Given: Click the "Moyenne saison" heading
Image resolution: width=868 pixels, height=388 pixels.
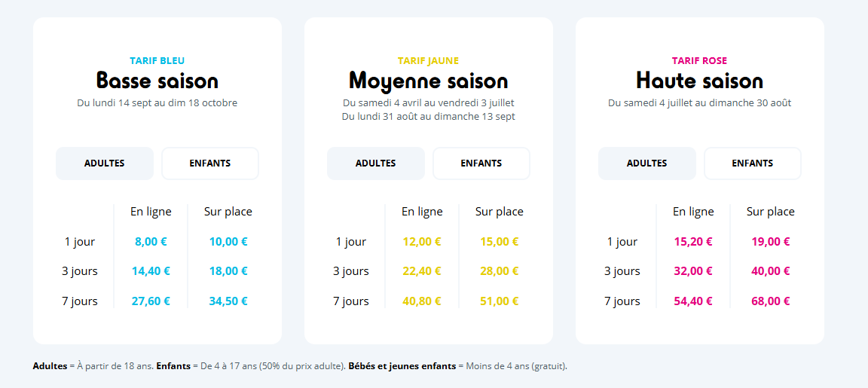Looking at the screenshot, I should 429,81.
